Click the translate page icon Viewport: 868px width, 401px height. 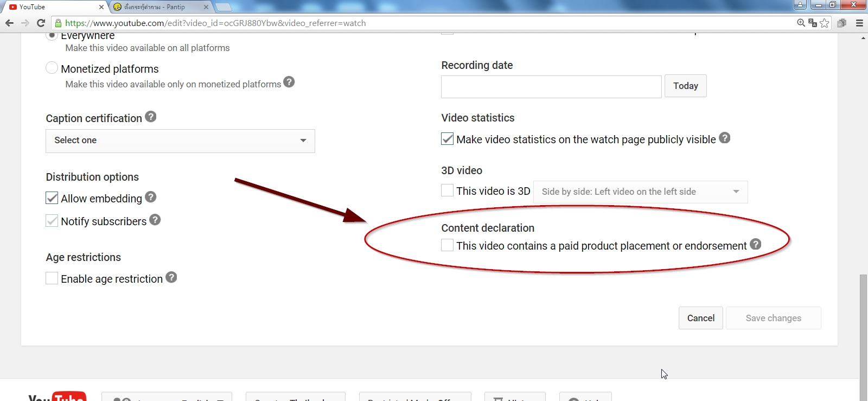tap(813, 23)
